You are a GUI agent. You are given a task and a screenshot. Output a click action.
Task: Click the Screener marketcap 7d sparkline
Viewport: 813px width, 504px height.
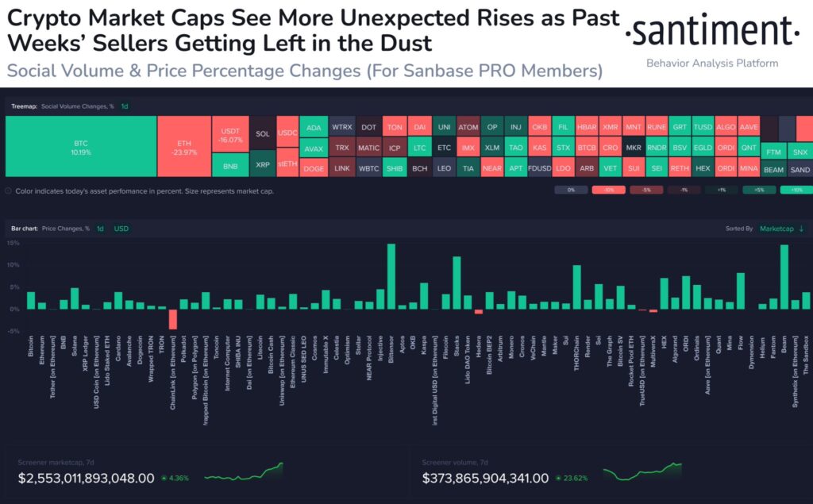click(244, 471)
